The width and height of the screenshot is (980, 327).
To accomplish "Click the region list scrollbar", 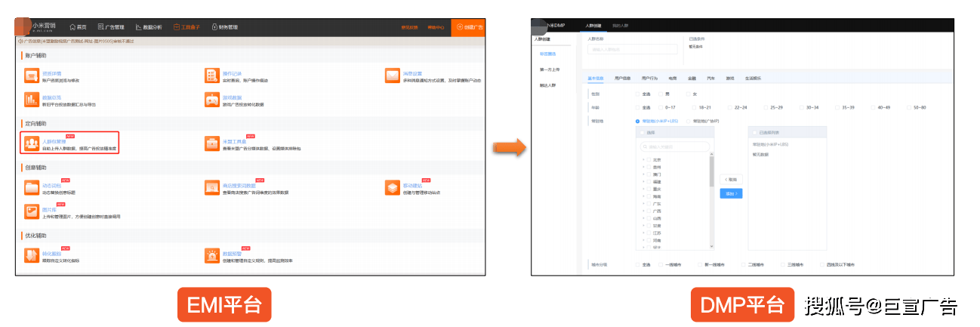I will coord(711,171).
